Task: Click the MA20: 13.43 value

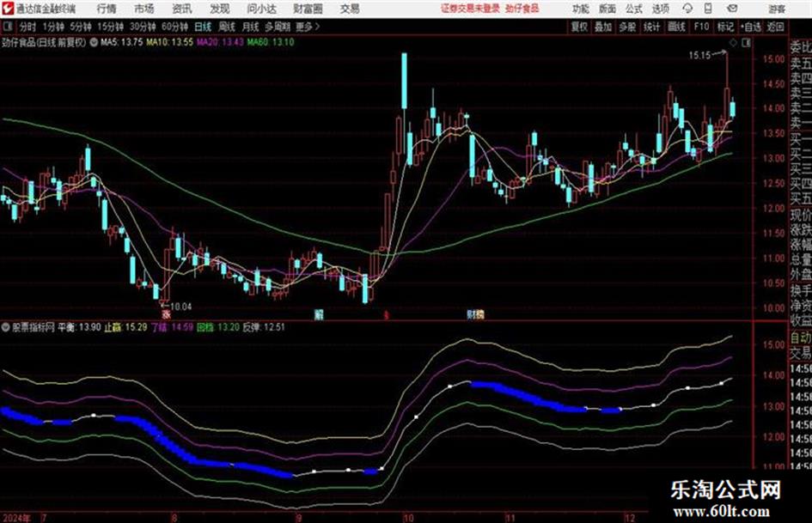Action: [x=220, y=42]
